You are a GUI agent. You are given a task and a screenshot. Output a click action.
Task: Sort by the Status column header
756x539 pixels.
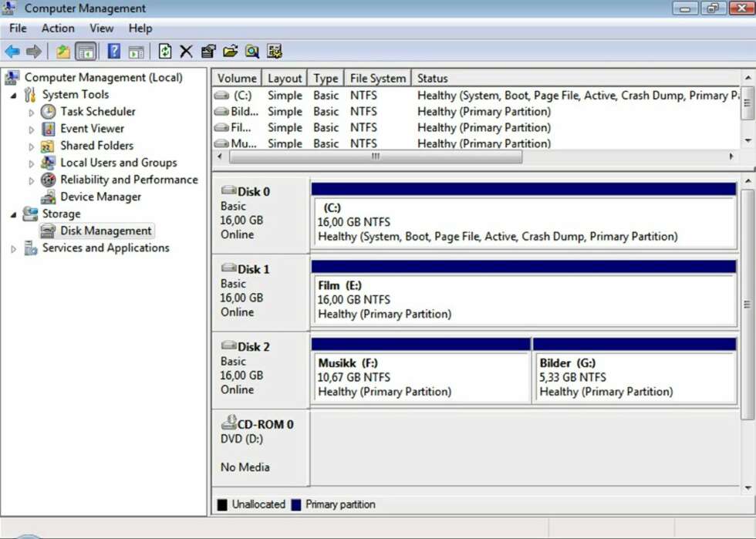click(x=576, y=78)
